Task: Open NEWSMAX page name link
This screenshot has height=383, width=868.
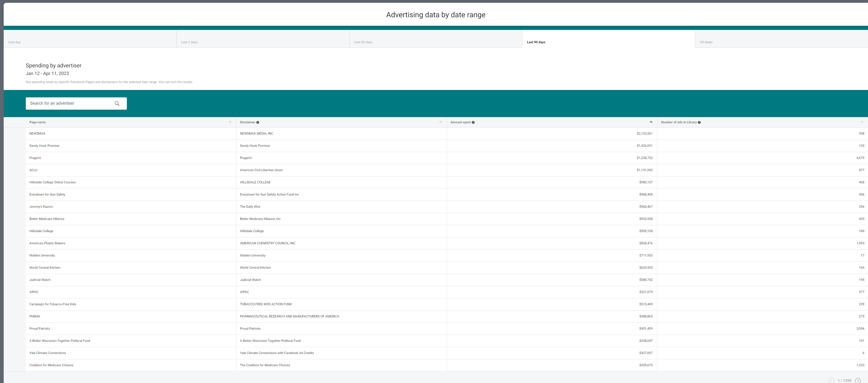Action: (37, 133)
